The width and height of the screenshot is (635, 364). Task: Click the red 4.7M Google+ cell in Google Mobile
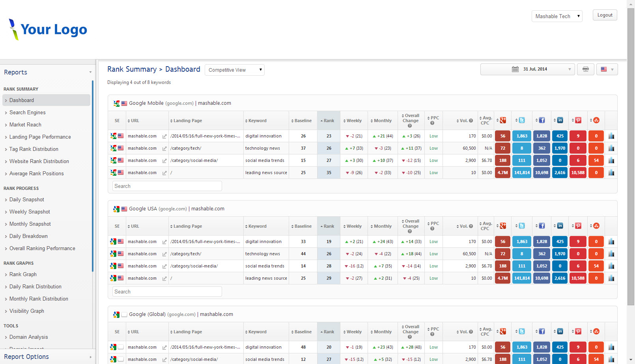click(x=502, y=173)
